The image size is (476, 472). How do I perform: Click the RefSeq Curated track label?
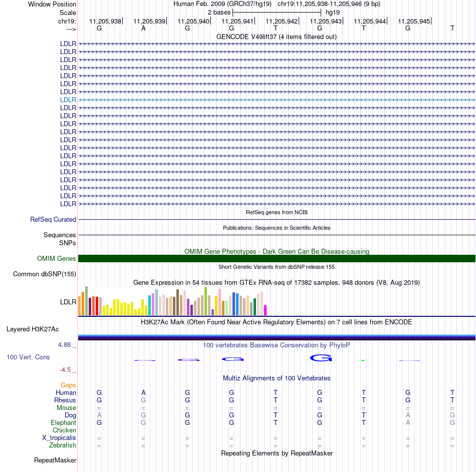click(x=53, y=219)
